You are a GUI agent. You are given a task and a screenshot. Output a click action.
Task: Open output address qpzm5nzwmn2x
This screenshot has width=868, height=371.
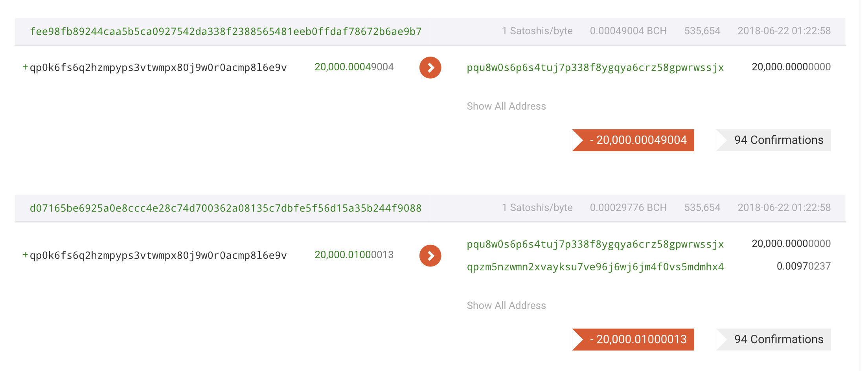tap(595, 267)
